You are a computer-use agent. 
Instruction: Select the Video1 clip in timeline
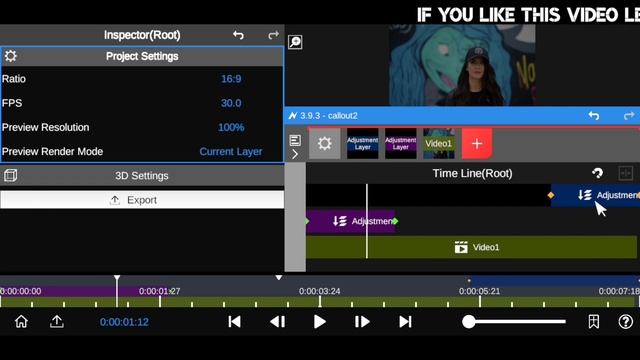pyautogui.click(x=471, y=247)
